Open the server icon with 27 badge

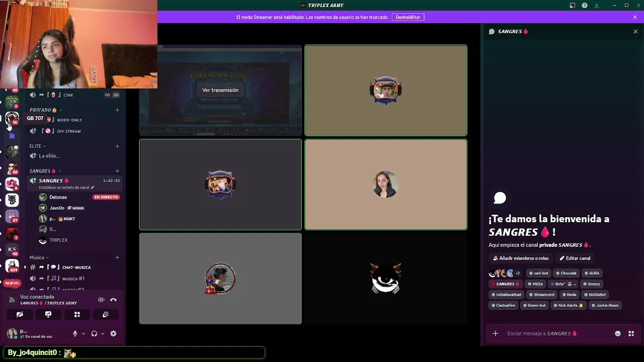click(12, 216)
